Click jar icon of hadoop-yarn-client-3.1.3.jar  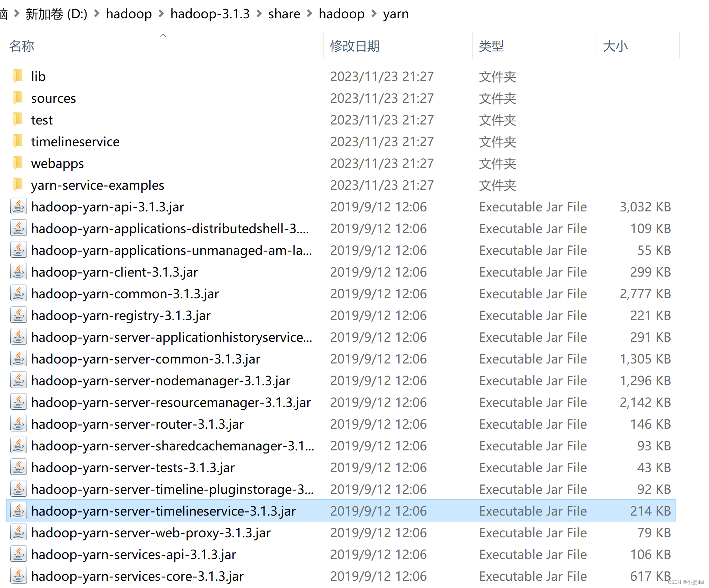click(19, 272)
